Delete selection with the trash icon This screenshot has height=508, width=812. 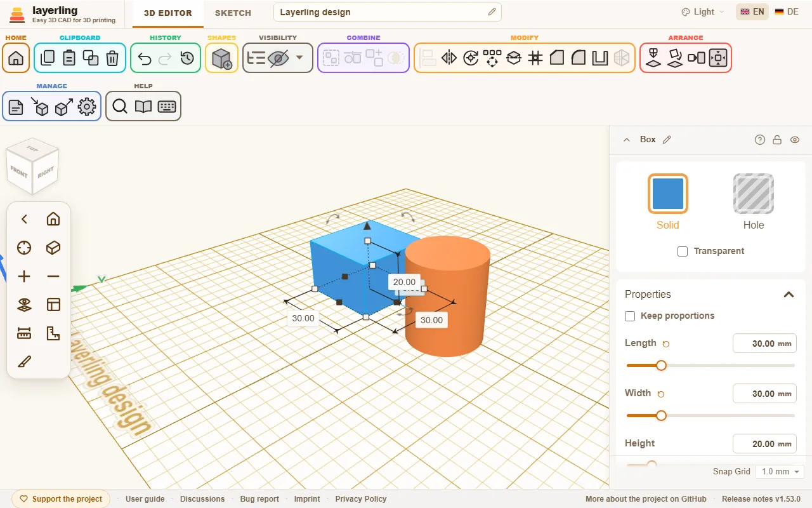click(x=112, y=58)
